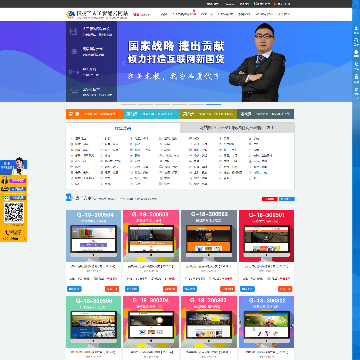360x360 pixels.
Task: Click blue button under the G-18-300503 template
Action: 132,289
